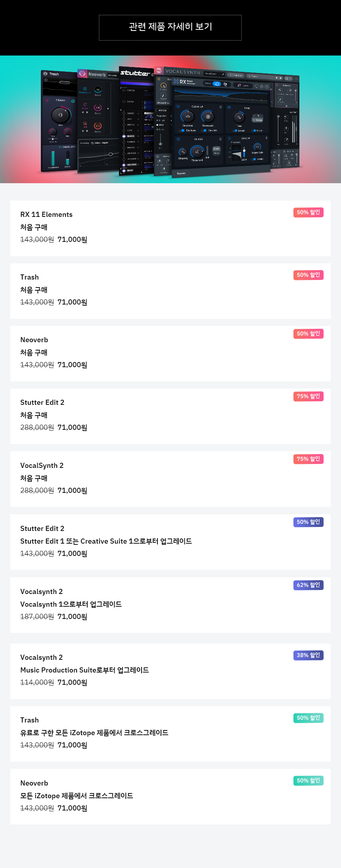Click the Neoverb logo icon in banner

82,73
